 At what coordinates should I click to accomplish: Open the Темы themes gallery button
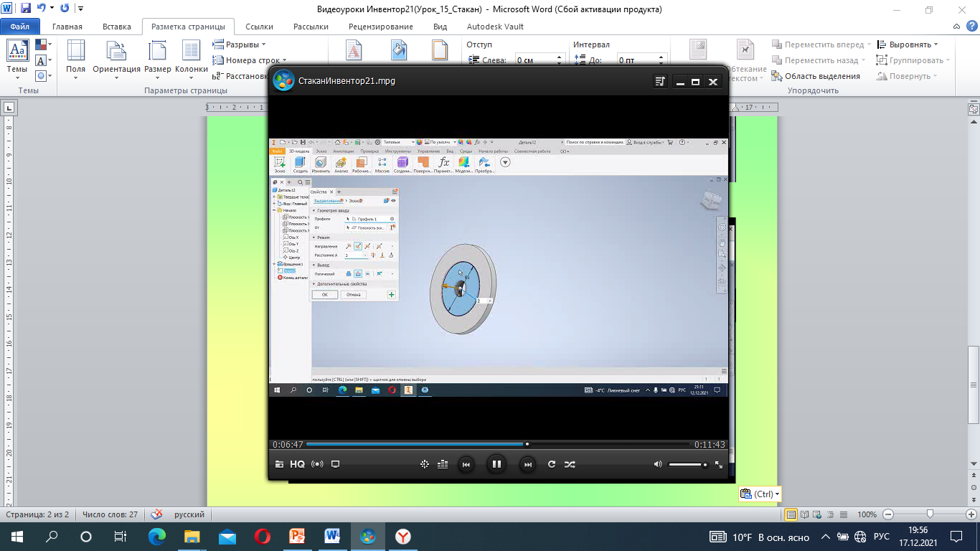pyautogui.click(x=17, y=59)
